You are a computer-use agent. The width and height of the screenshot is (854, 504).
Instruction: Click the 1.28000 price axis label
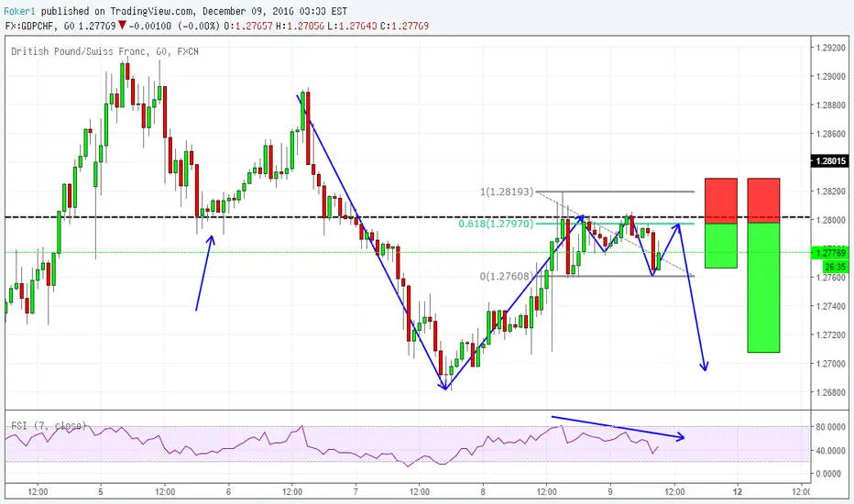[830, 220]
